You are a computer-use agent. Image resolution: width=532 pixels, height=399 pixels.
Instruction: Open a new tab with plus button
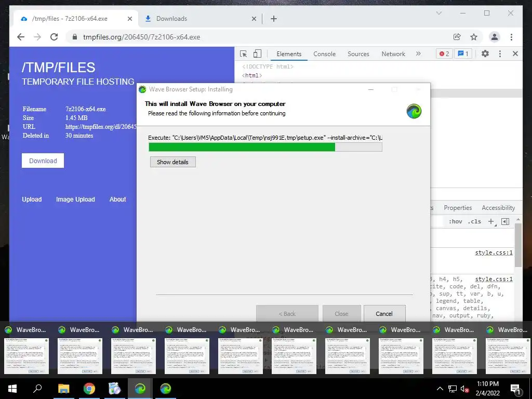coord(274,19)
